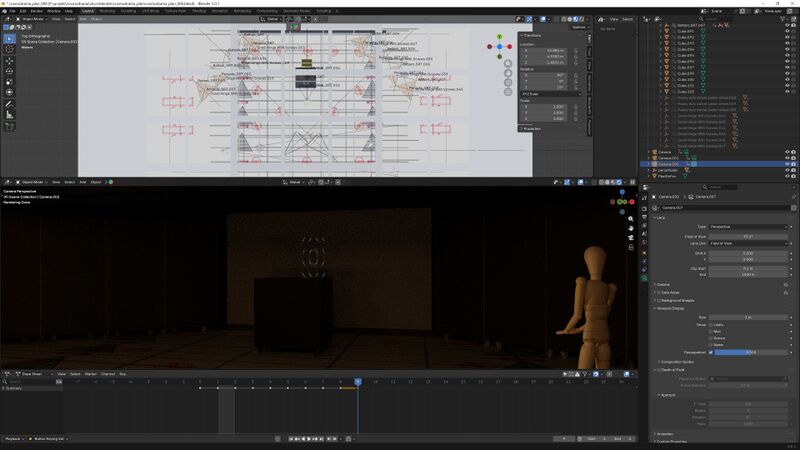
Task: Enable the Mist checkbox under Viewport Display
Action: pos(711,331)
